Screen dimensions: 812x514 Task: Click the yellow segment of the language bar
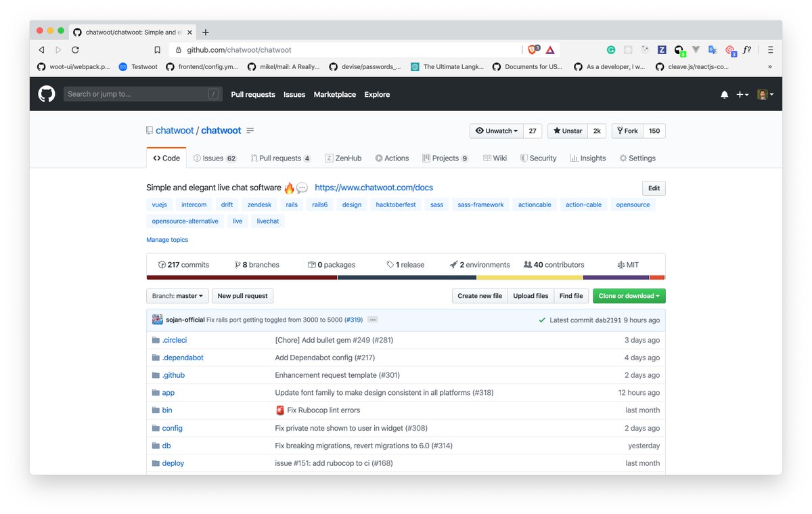click(x=530, y=278)
